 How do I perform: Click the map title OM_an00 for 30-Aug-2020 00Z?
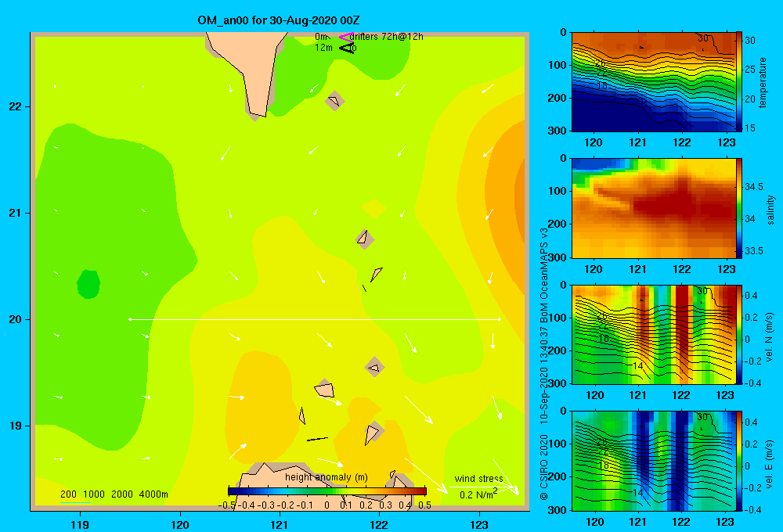pos(279,20)
